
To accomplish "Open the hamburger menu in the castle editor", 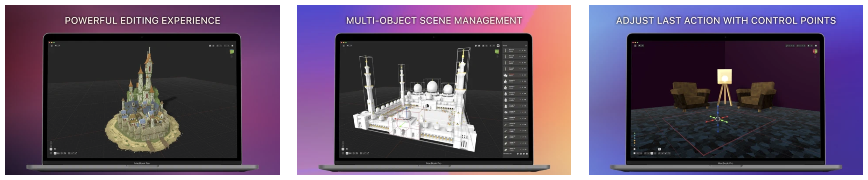I will pyautogui.click(x=52, y=46).
